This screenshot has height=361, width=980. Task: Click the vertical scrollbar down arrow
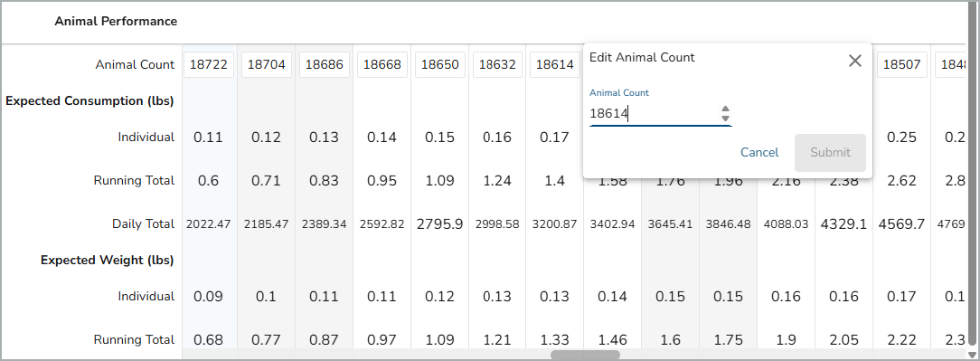[973, 355]
